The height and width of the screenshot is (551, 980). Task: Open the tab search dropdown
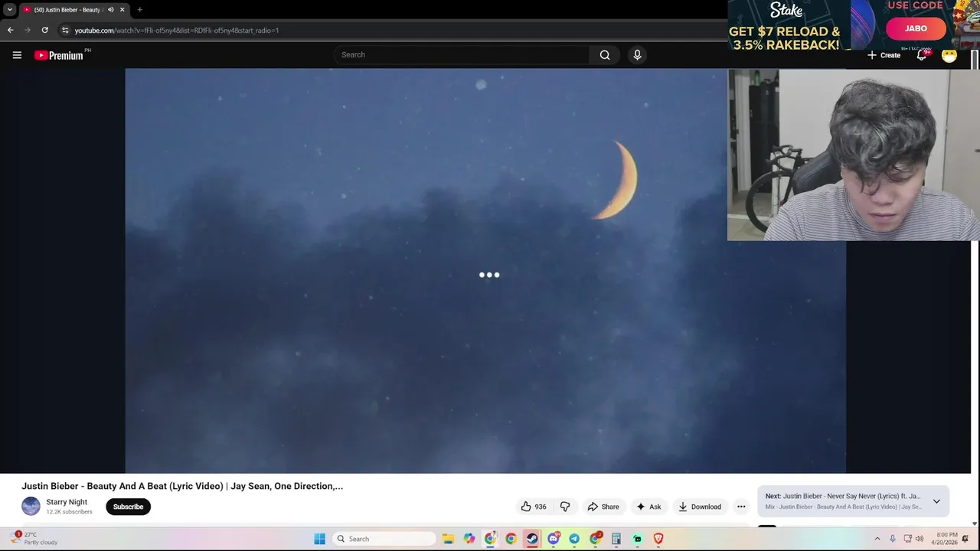click(x=10, y=10)
